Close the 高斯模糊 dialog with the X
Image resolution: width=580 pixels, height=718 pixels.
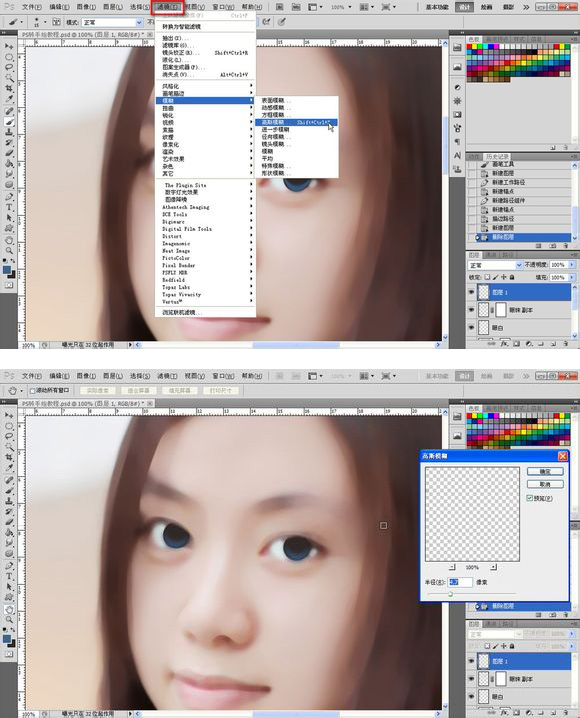[563, 456]
